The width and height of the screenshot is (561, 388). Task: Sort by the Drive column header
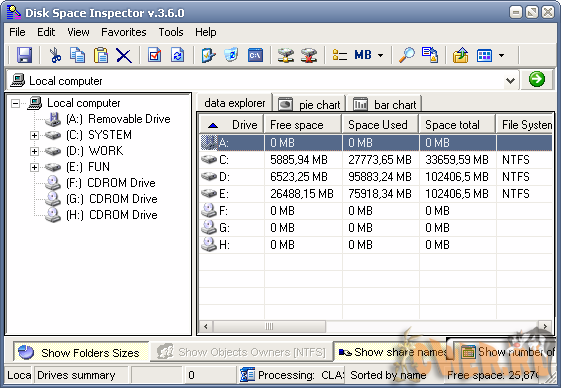(231, 125)
